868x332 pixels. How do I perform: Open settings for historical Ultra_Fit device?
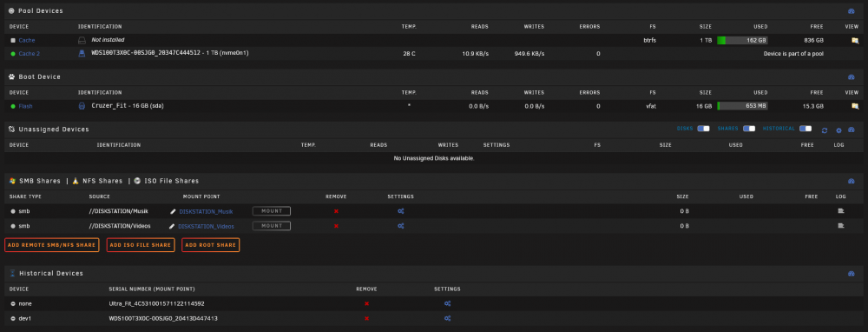click(447, 303)
